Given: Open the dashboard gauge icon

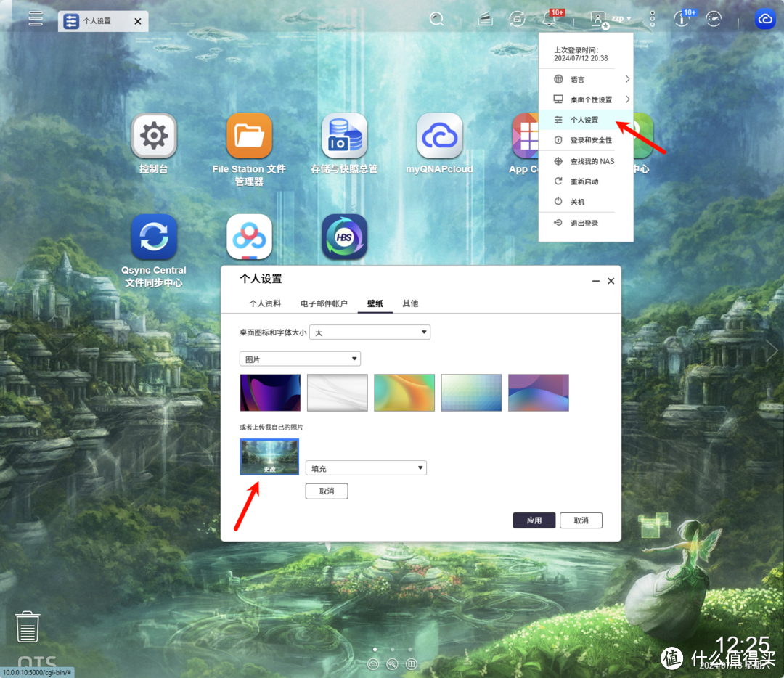Looking at the screenshot, I should click(714, 19).
